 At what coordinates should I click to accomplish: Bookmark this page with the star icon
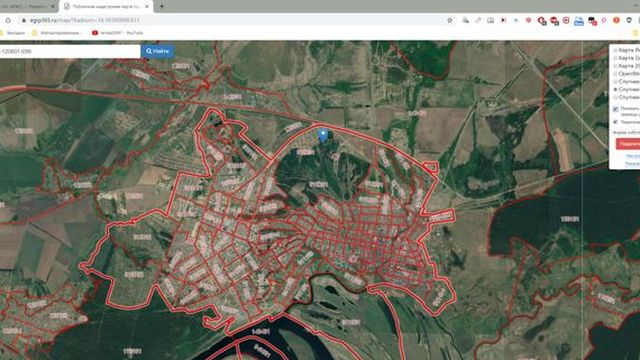pyautogui.click(x=450, y=20)
